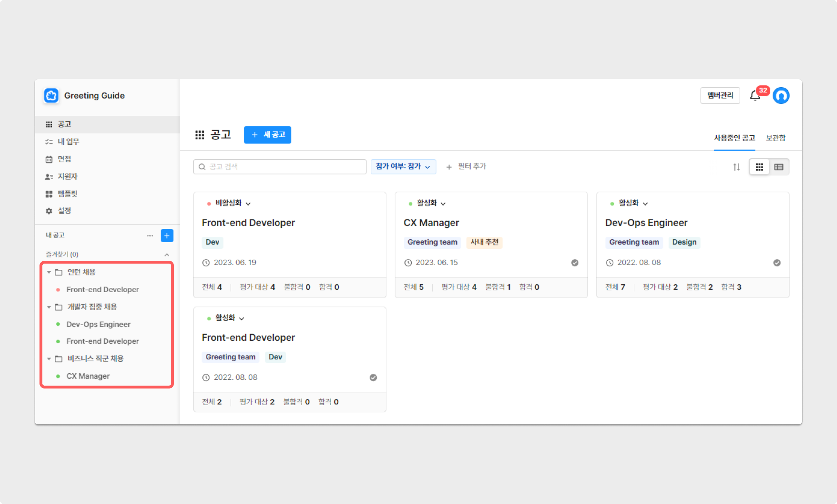Click the blue plus icon beside 내 공고

167,235
